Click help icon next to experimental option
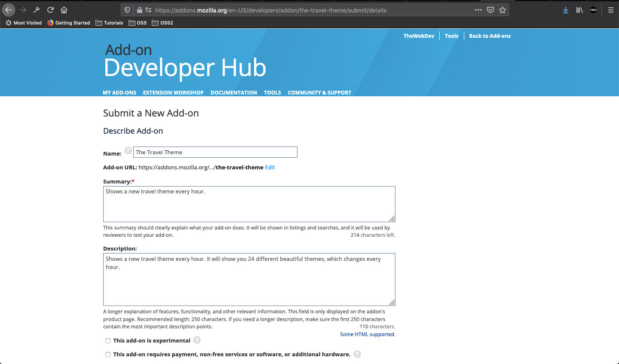Screen dimensions: 619x364 point(197,340)
